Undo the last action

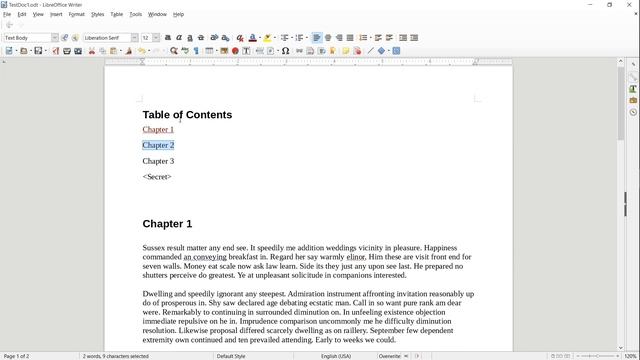[x=142, y=51]
